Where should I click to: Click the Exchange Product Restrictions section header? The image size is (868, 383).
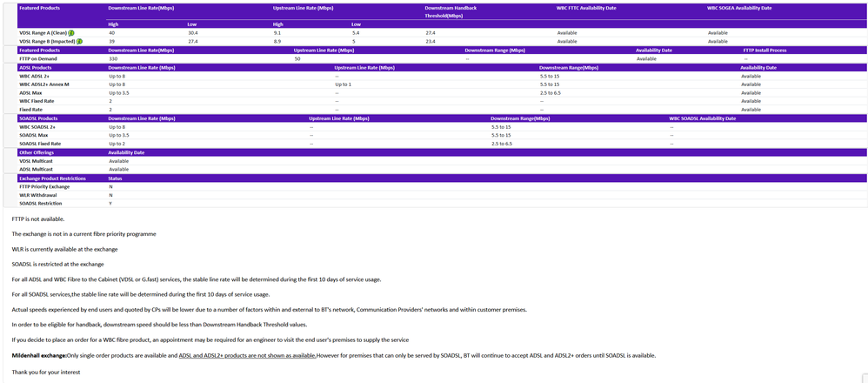(x=52, y=178)
